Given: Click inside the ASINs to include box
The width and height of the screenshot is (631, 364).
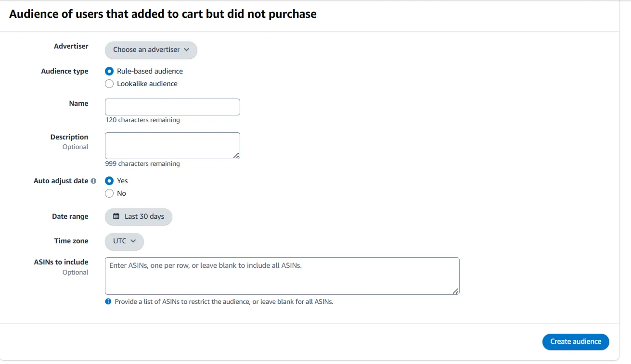Looking at the screenshot, I should (x=282, y=276).
